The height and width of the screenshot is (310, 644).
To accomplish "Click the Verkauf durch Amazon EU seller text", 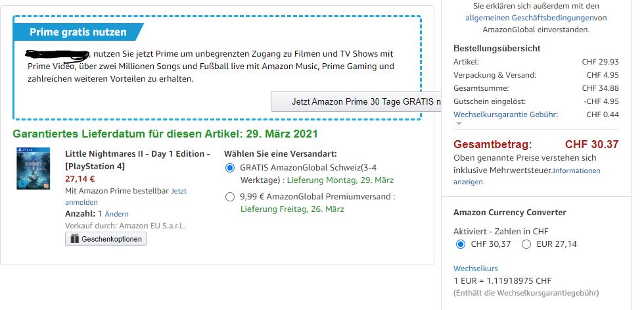I will coord(126,226).
